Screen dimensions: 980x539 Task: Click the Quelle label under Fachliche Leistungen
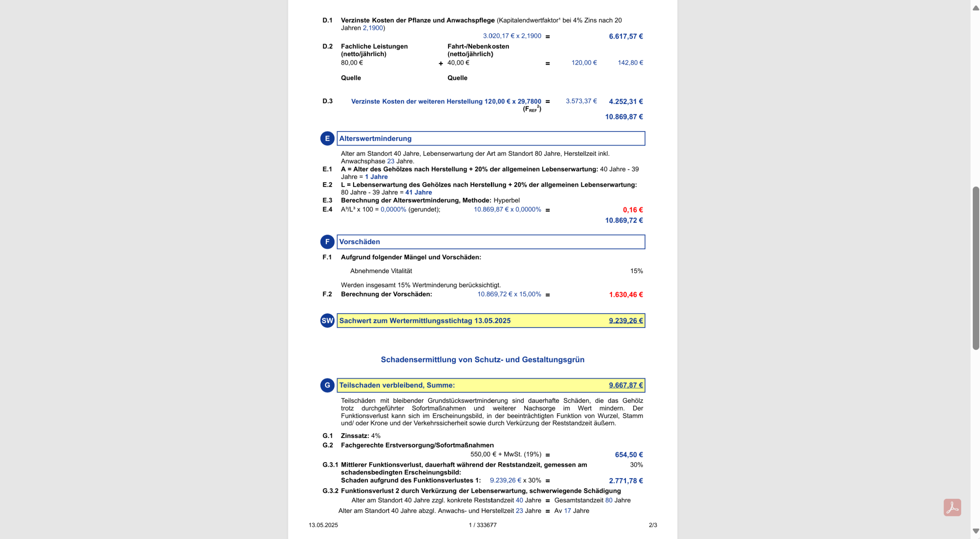coord(351,78)
